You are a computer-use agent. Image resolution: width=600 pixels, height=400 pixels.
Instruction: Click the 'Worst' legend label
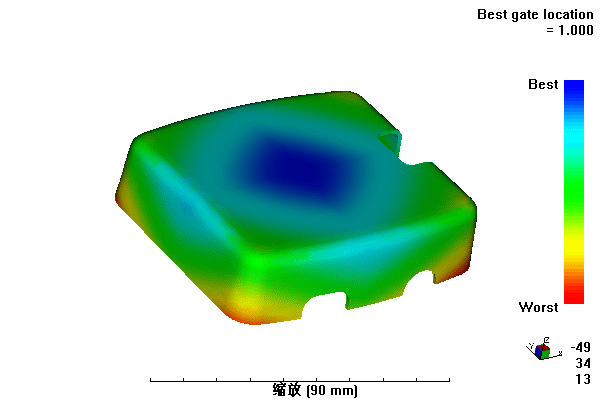[538, 307]
